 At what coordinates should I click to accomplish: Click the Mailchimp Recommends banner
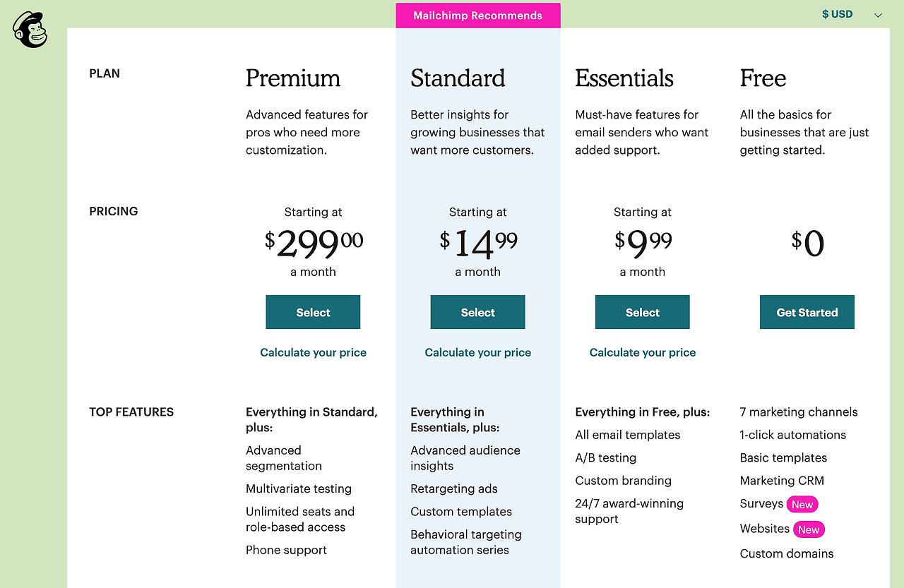[477, 16]
